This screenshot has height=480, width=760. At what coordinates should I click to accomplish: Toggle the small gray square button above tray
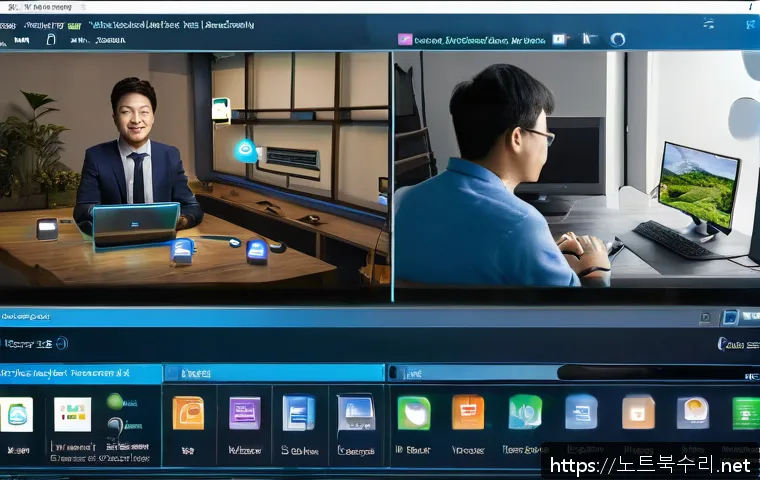(706, 318)
